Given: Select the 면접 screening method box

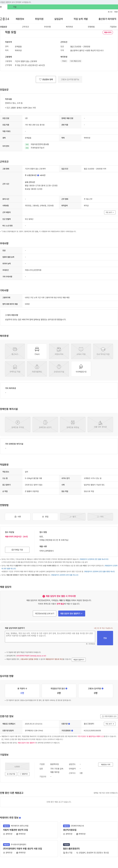Looking at the screenshot, I should tap(45, 517).
